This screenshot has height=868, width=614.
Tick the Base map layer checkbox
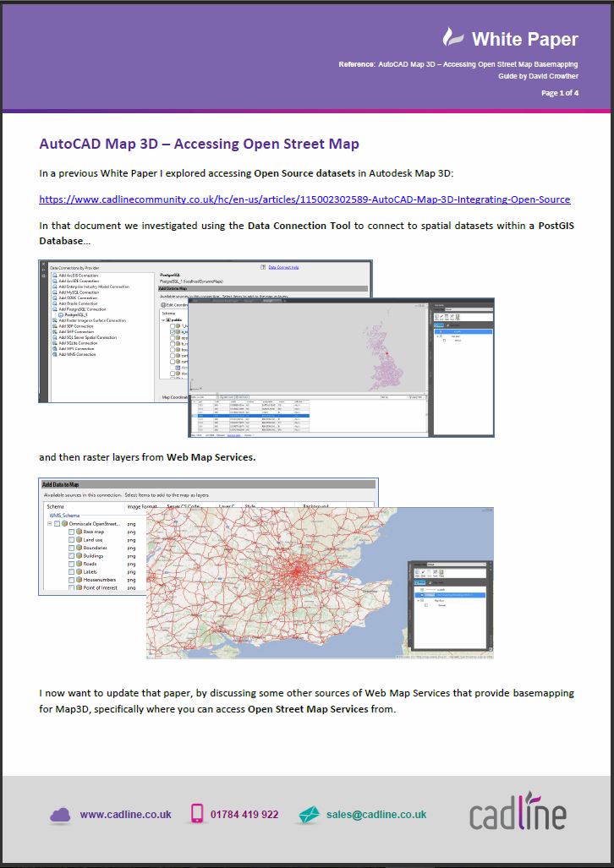point(72,532)
